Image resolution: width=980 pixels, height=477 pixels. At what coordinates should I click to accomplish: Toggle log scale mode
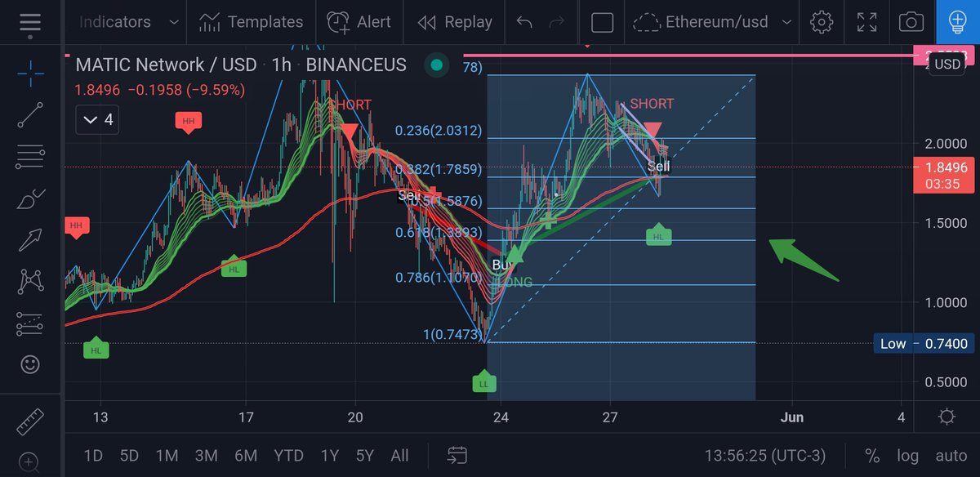[907, 456]
